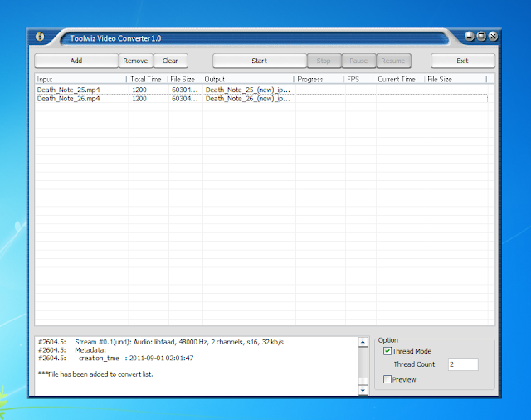Image resolution: width=531 pixels, height=420 pixels.
Task: Click the Current Time column header
Action: coord(400,79)
